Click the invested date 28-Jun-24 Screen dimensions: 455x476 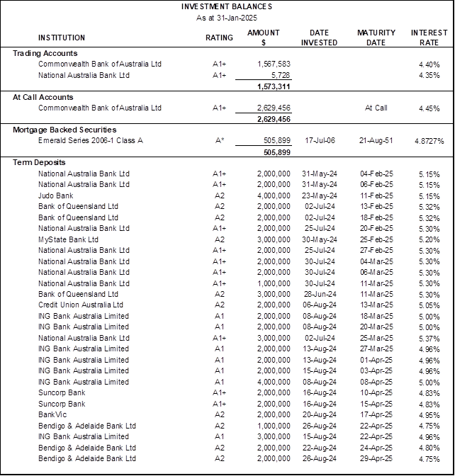point(320,294)
